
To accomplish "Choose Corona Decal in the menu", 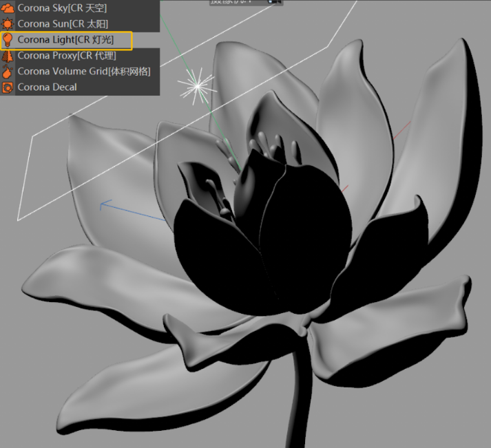I will pyautogui.click(x=80, y=87).
